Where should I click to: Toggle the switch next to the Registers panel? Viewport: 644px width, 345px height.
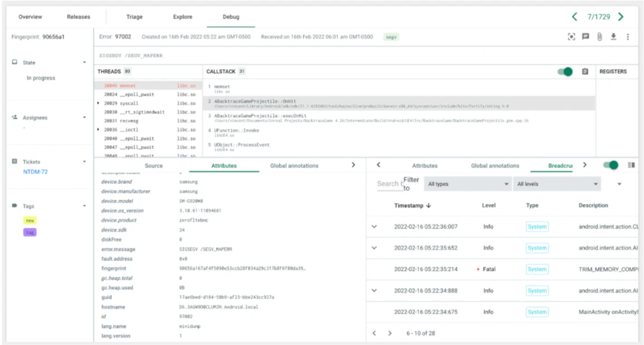tap(564, 71)
